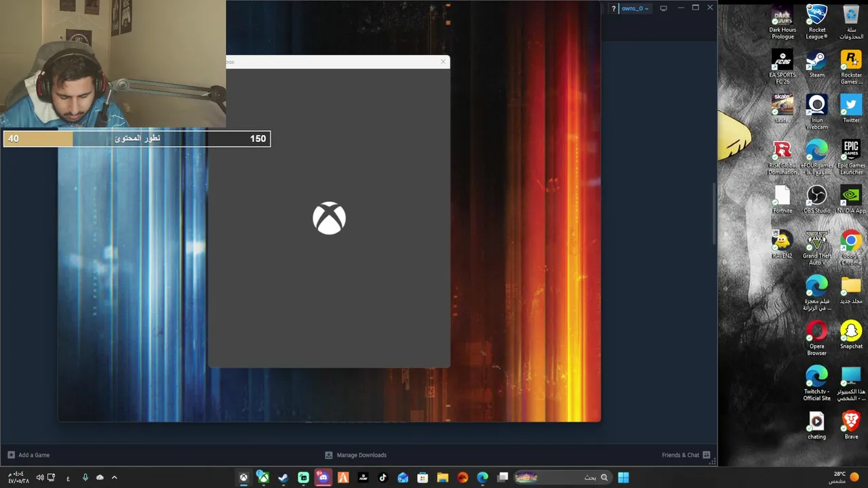Screen dimensions: 868x488
Task: Click the Steam help question mark icon
Action: click(613, 8)
